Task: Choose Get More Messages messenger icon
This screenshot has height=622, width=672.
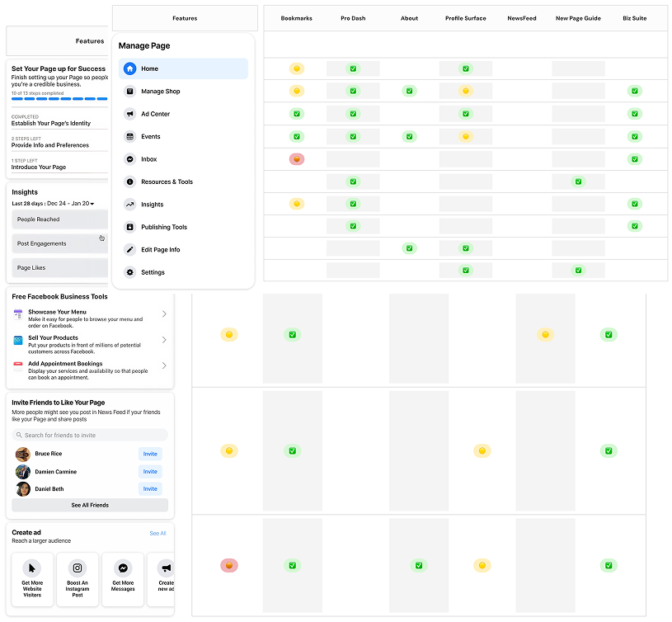Action: click(123, 568)
